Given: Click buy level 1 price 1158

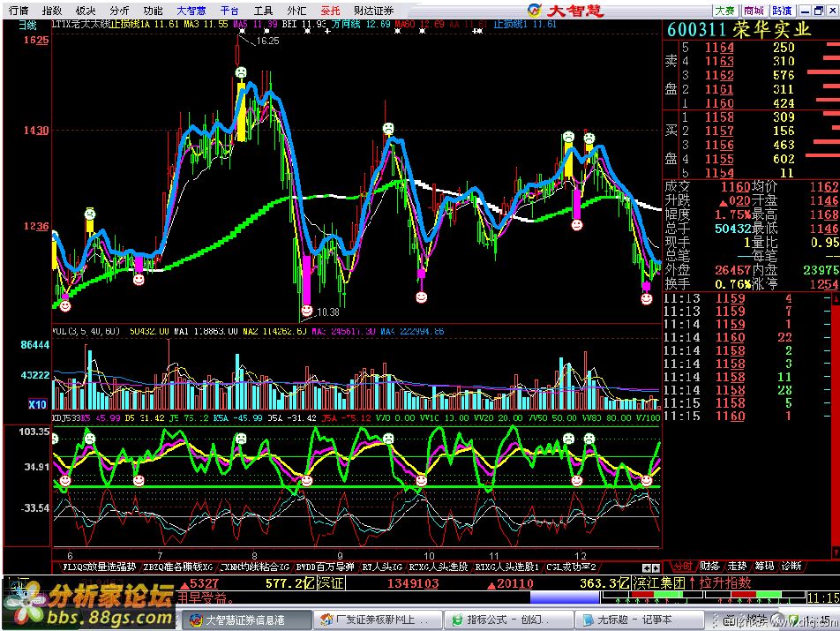Looking at the screenshot, I should coord(719,116).
